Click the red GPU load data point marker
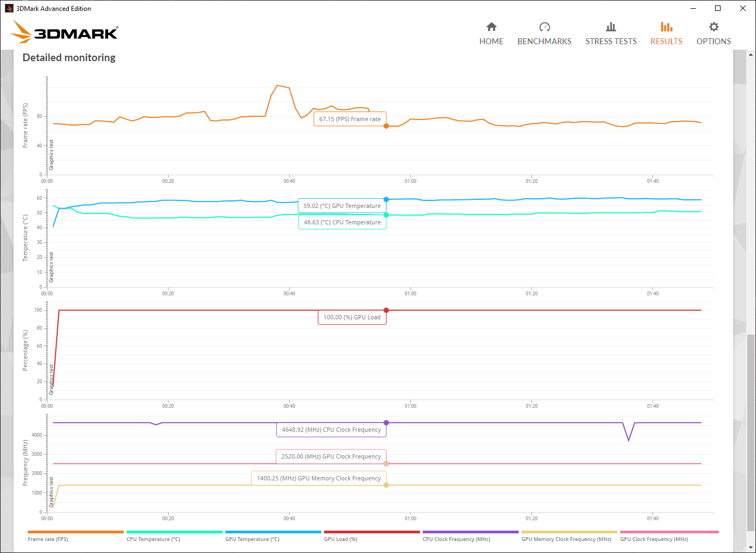The image size is (756, 553). pyautogui.click(x=386, y=310)
